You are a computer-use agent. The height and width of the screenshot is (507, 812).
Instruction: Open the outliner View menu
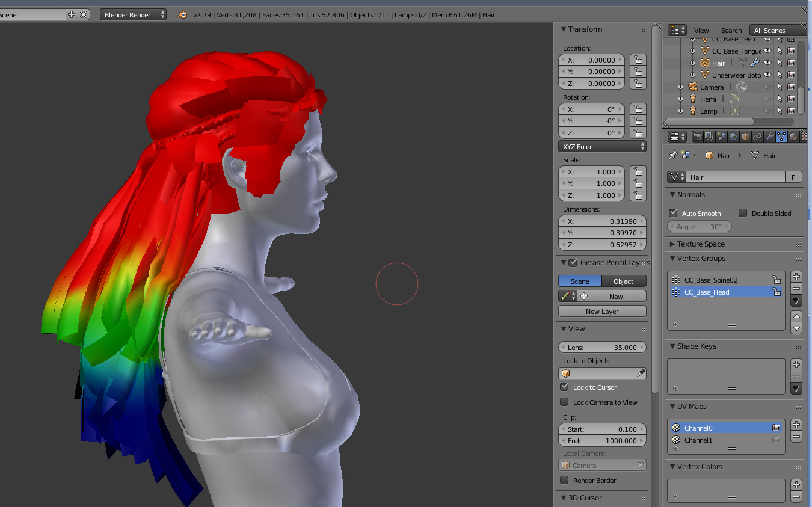pos(701,30)
